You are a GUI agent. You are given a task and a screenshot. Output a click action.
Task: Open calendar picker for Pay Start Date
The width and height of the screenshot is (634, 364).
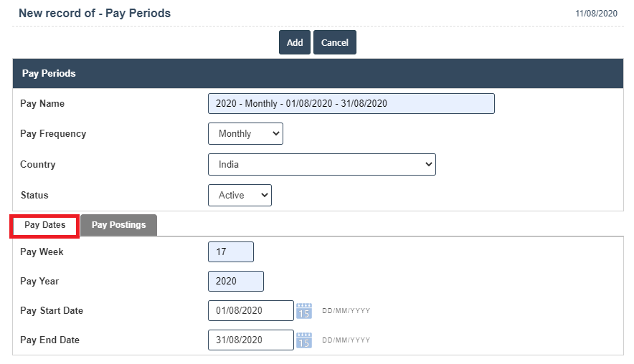[304, 311]
